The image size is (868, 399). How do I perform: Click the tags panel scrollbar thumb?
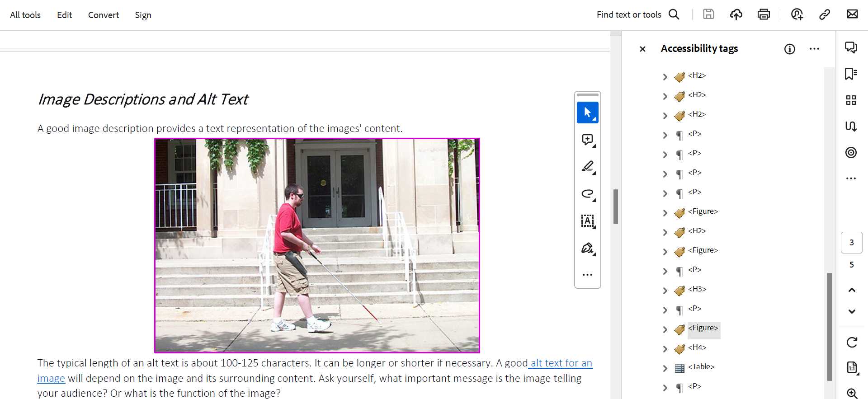[829, 327]
